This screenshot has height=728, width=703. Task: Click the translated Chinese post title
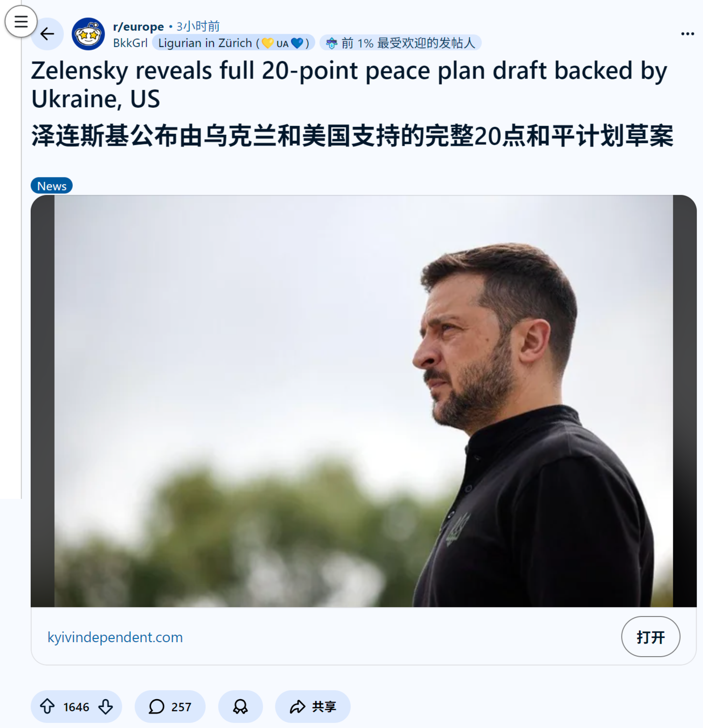pyautogui.click(x=352, y=136)
